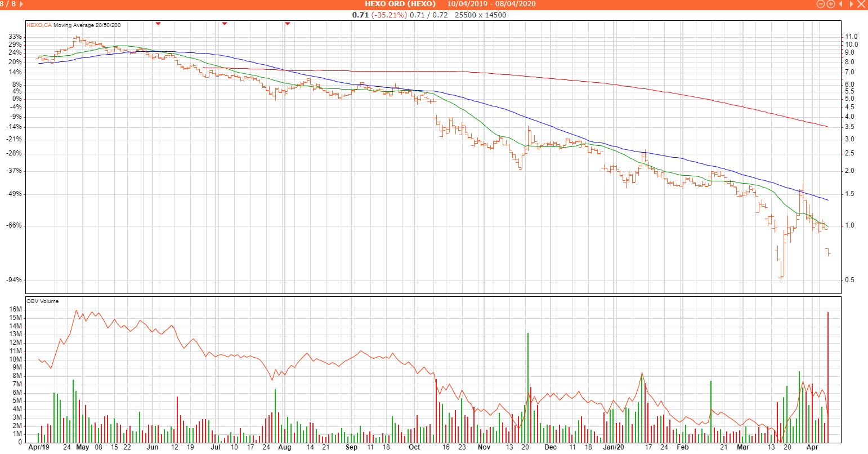
Task: Click the 8 / 8 chart counter
Action: click(x=8, y=4)
